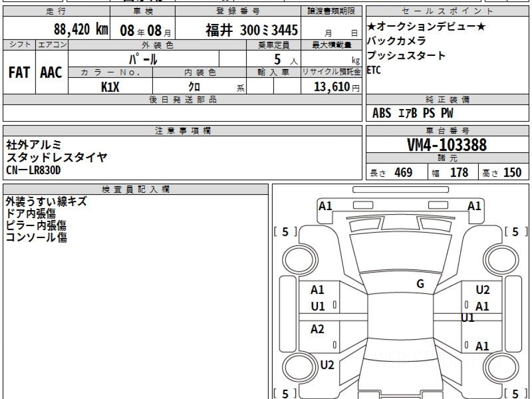Image resolution: width=532 pixels, height=399 pixels.
Task: Select the exterior color value パール
Action: click(x=143, y=59)
